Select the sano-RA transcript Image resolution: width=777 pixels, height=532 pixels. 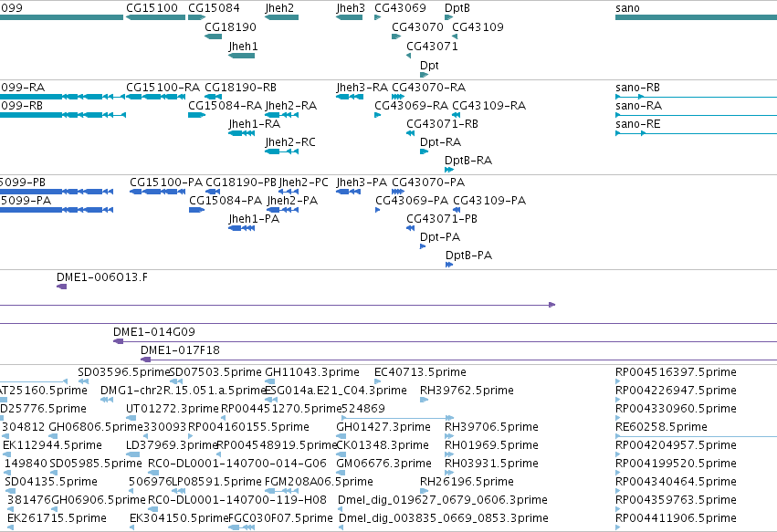pyautogui.click(x=697, y=115)
